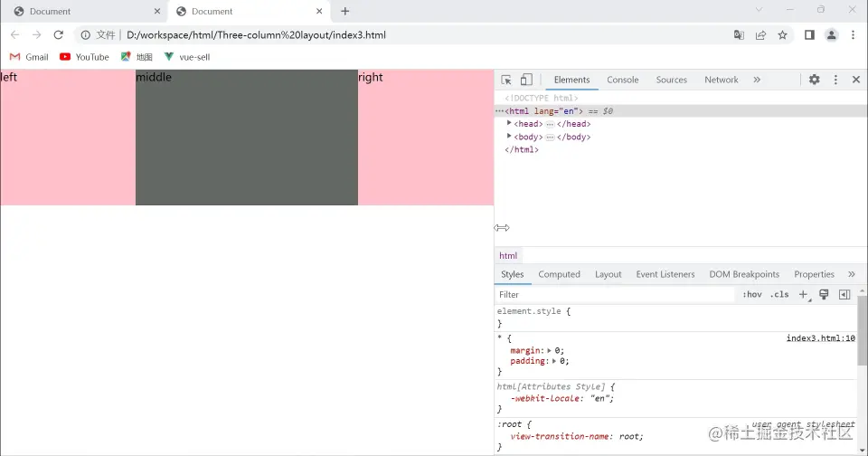Toggle the .cls classes button
This screenshot has height=456, width=868.
(779, 295)
